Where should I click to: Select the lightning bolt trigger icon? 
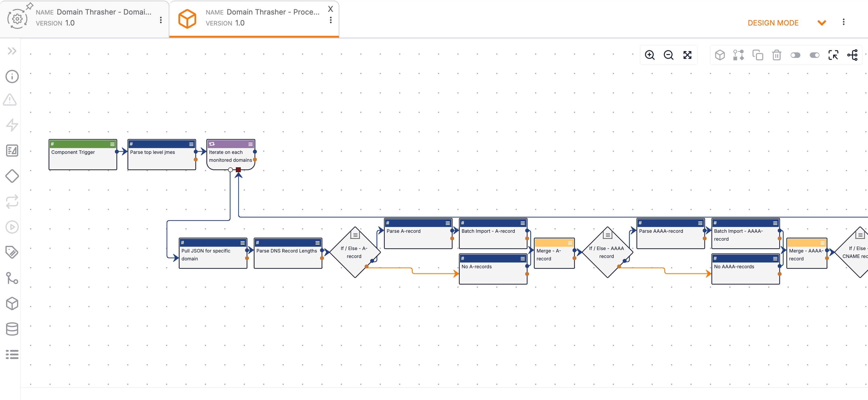[x=12, y=125]
